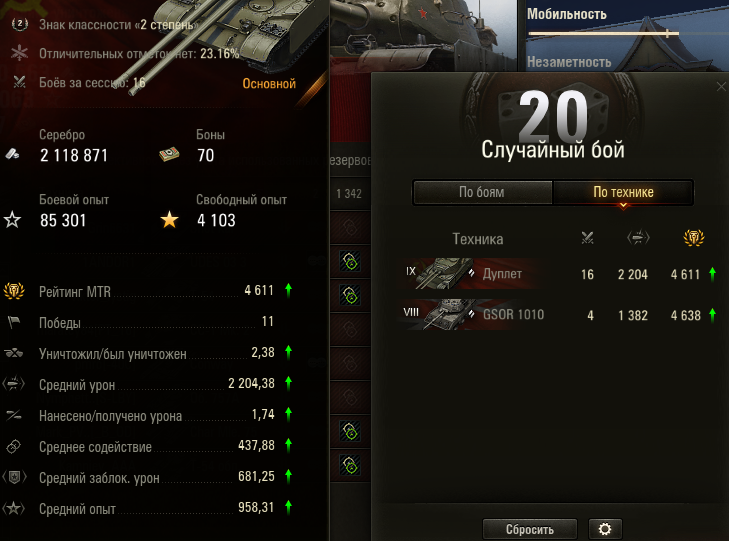Click the battles count column icon
729x541 pixels.
pos(587,238)
